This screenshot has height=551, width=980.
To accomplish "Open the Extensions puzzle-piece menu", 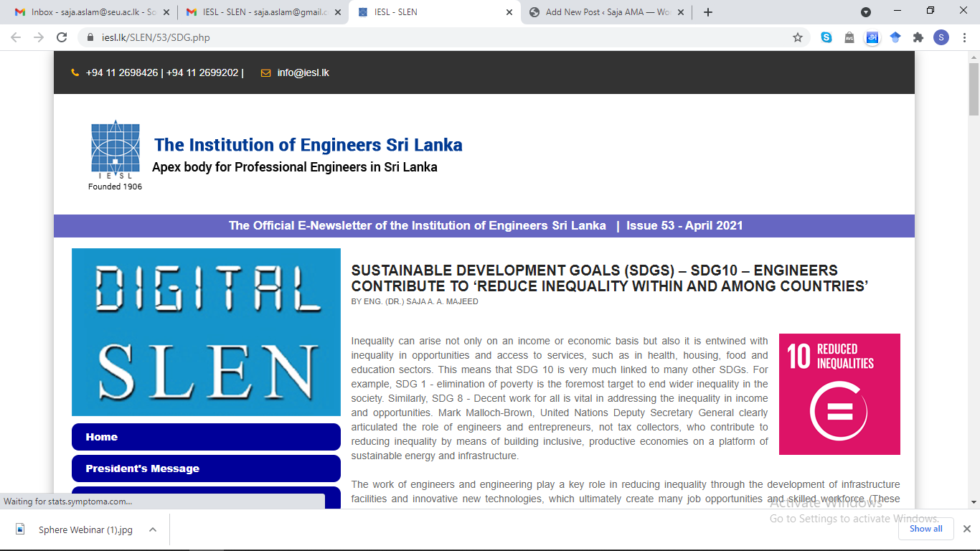I will (918, 37).
